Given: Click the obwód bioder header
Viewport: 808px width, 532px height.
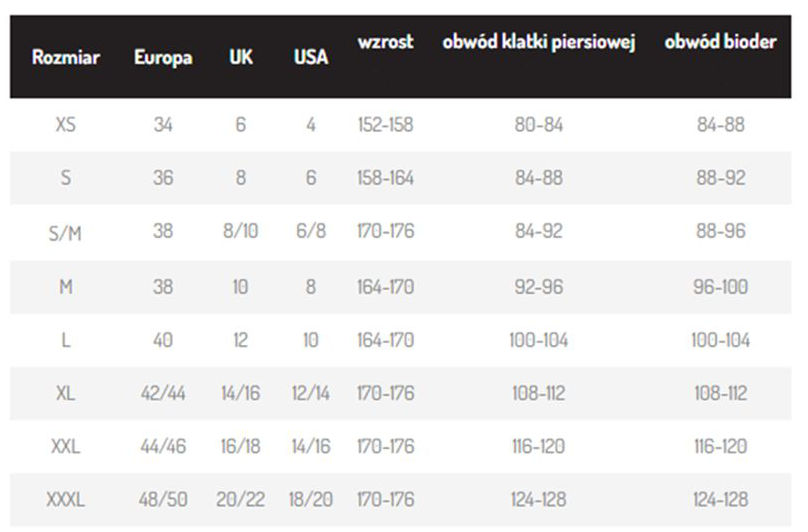Looking at the screenshot, I should (720, 41).
